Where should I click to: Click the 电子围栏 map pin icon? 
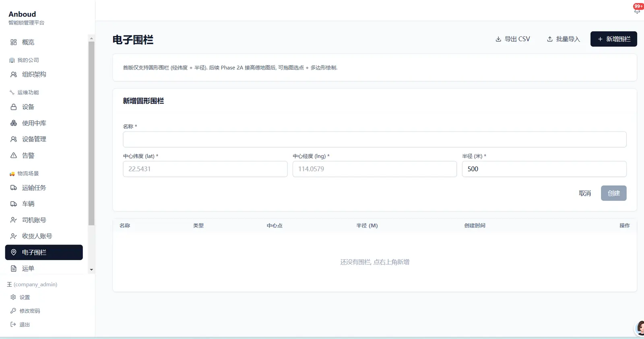point(14,252)
